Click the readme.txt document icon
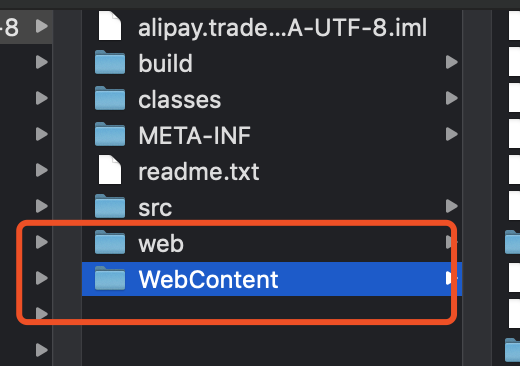520x366 pixels. [110, 170]
